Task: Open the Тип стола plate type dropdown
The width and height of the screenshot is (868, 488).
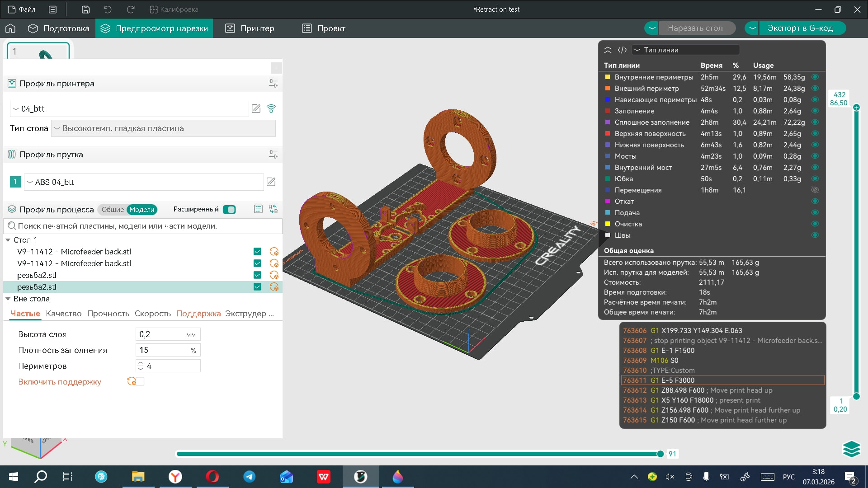Action: pos(163,128)
